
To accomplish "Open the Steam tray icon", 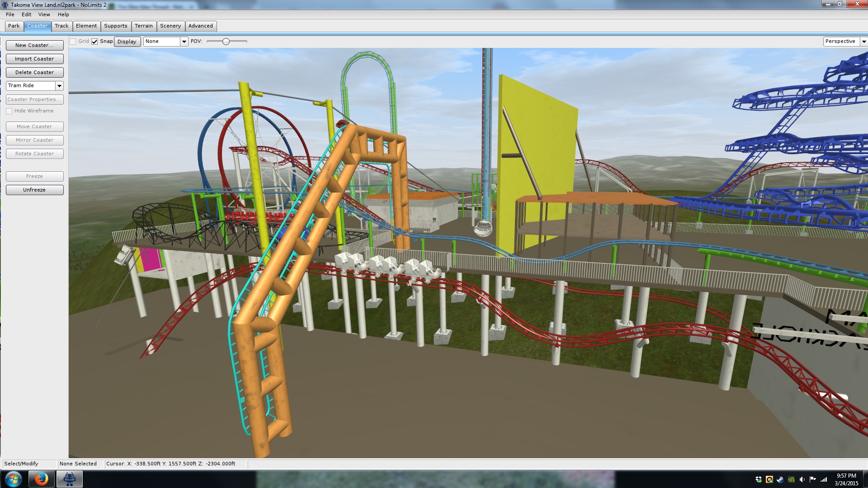I will click(780, 479).
